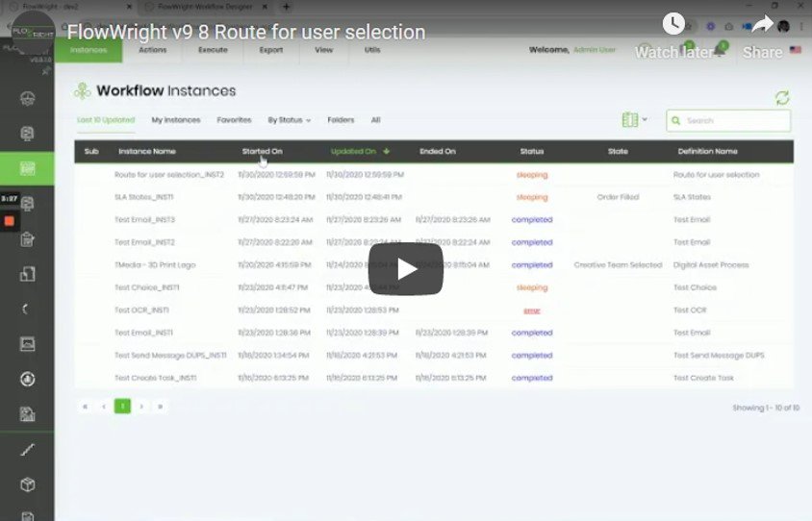Open the Execute ribbon tab

[x=213, y=49]
